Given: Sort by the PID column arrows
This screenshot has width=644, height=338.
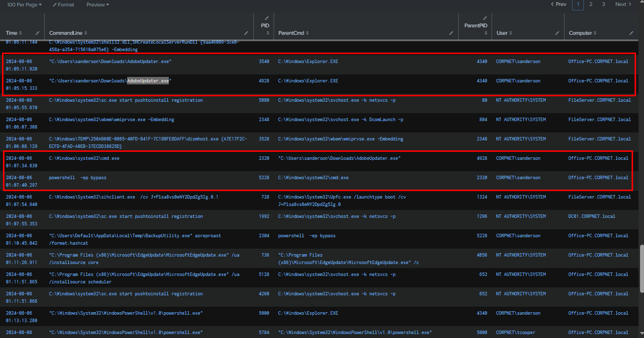Looking at the screenshot, I should click(267, 33).
